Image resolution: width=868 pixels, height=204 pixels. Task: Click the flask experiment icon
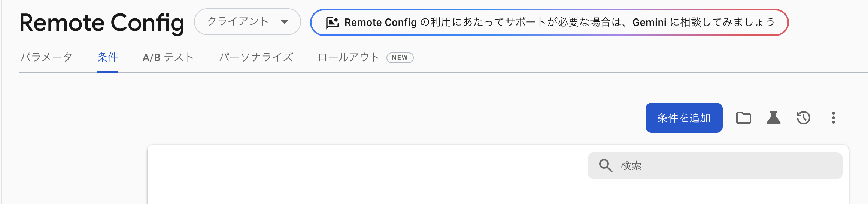[x=773, y=118]
